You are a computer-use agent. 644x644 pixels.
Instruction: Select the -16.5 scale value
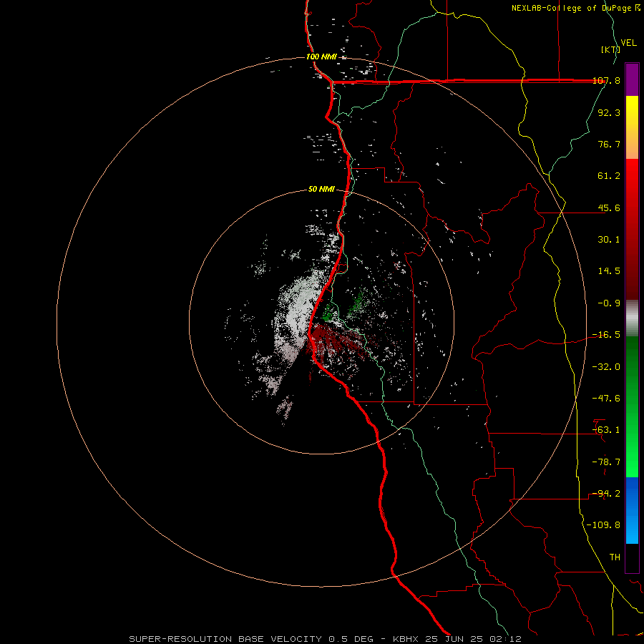coord(606,335)
